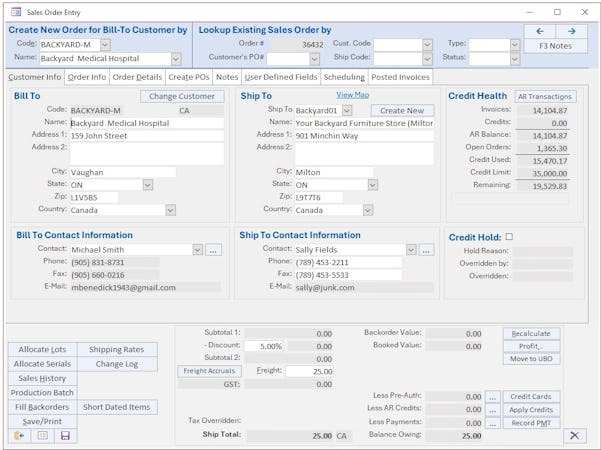Toggle the Credit Hold checkbox

point(509,237)
